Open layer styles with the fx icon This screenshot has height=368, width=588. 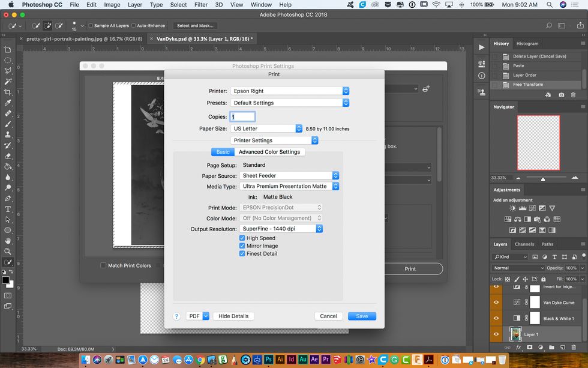[518, 348]
